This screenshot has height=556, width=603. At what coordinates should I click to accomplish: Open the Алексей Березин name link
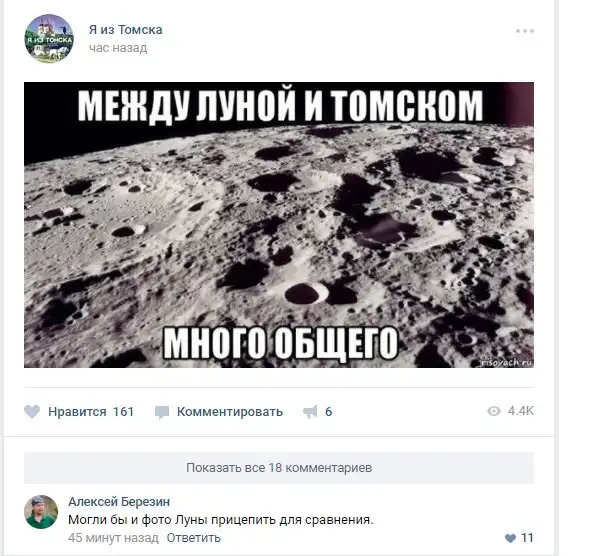click(x=119, y=501)
